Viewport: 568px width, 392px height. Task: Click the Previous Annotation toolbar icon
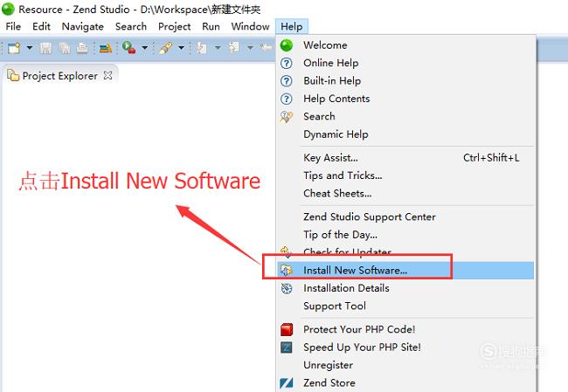pos(234,47)
